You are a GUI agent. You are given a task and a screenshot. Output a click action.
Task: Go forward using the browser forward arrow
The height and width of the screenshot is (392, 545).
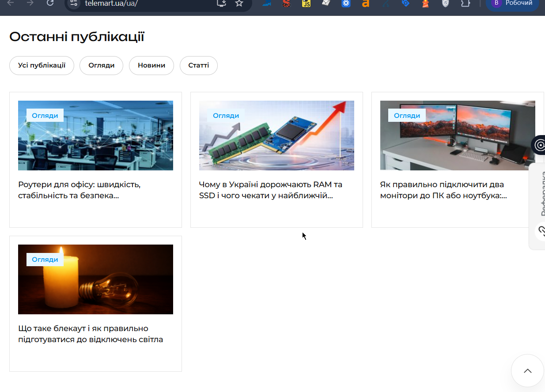click(30, 3)
